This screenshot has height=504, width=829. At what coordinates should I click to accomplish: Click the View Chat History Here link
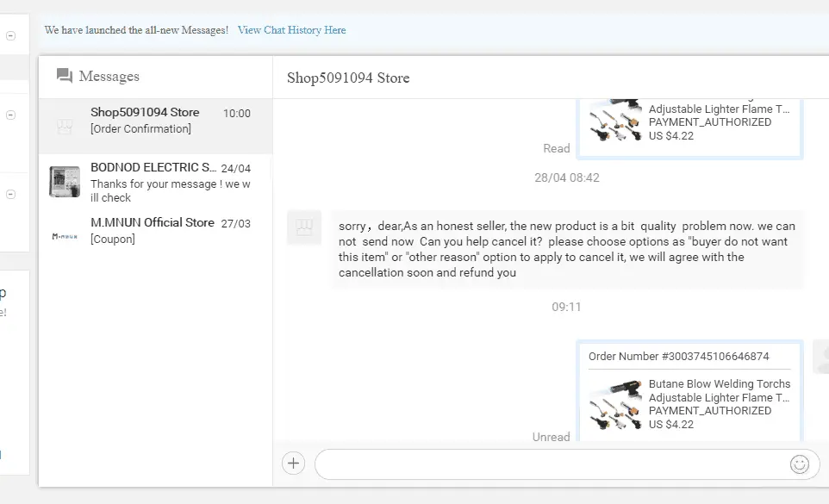coord(292,30)
